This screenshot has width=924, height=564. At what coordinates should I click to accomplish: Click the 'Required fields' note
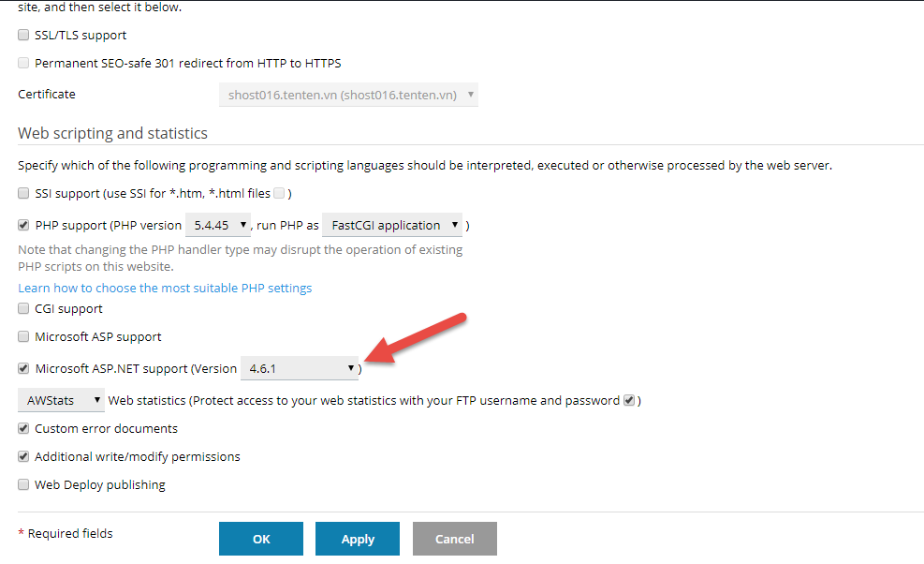(66, 533)
